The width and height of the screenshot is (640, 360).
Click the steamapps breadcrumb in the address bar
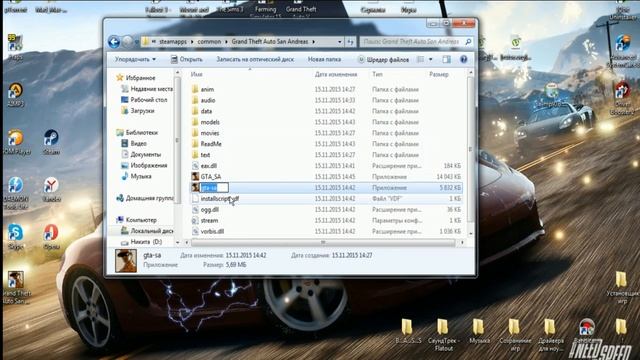(x=173, y=42)
